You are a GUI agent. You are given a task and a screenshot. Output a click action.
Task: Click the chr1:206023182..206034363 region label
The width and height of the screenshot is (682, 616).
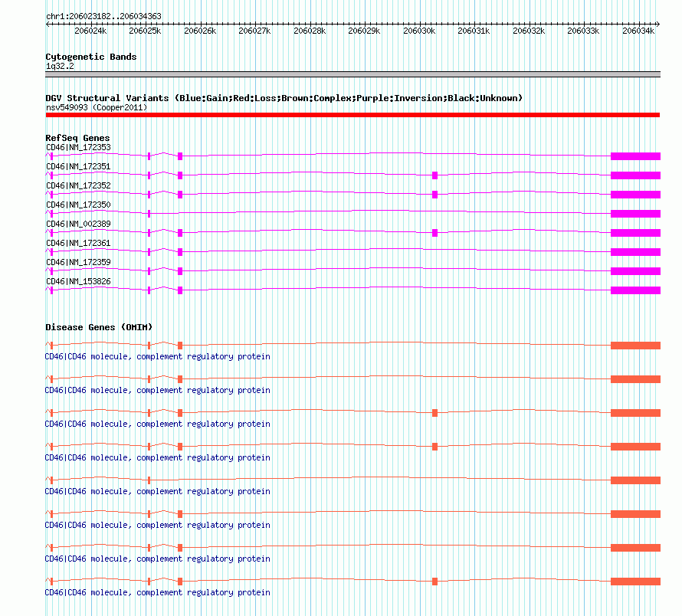coord(103,16)
